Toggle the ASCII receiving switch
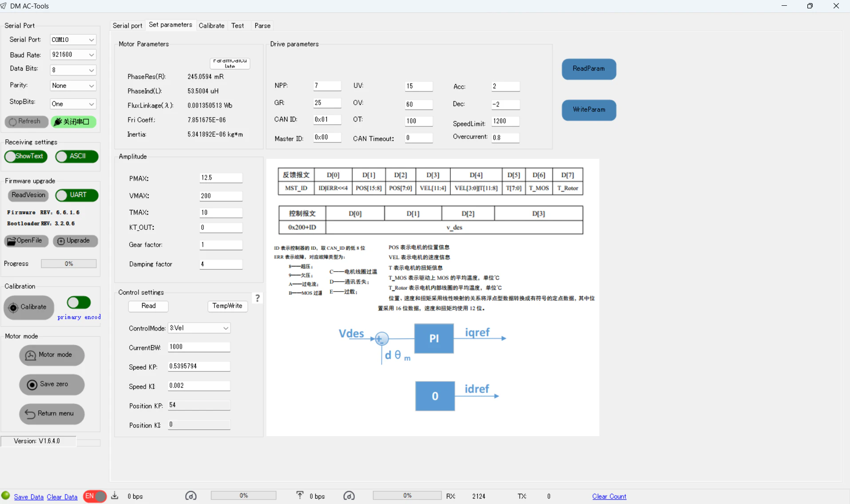Image resolution: width=850 pixels, height=504 pixels. pyautogui.click(x=76, y=157)
